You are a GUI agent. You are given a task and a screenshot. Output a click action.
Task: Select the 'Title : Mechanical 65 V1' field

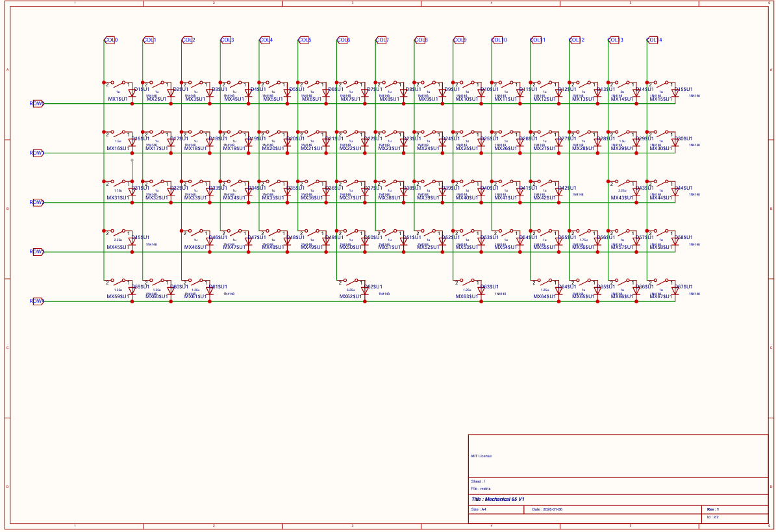(x=498, y=500)
